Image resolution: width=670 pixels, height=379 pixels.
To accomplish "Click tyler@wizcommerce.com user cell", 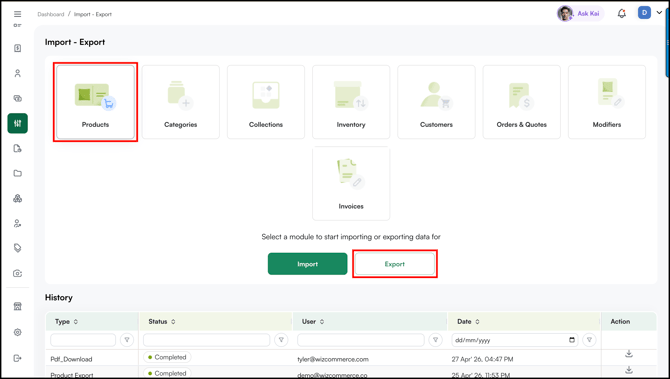I will coord(333,359).
